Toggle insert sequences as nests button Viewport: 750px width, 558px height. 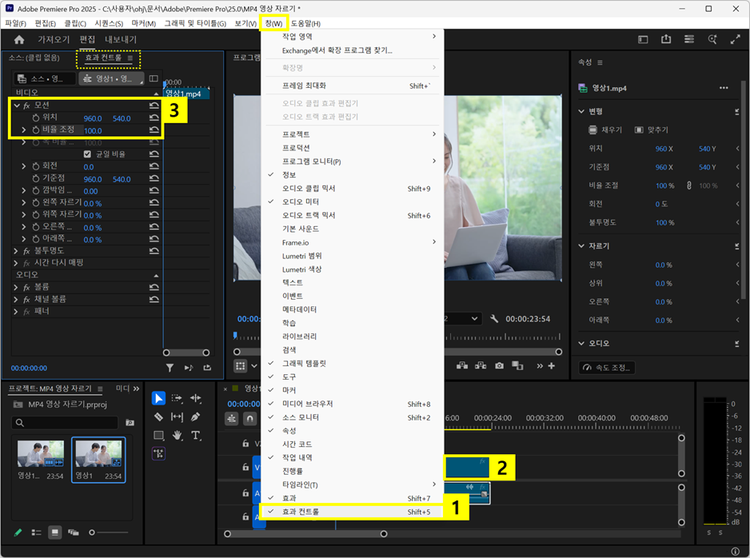point(232,419)
